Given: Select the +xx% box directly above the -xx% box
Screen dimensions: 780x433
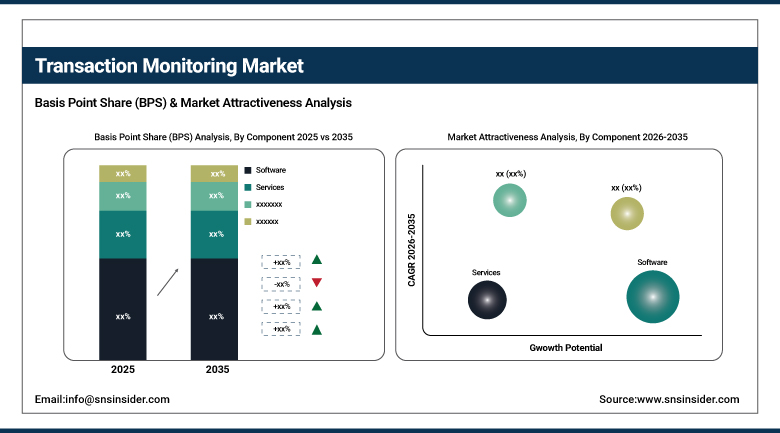Looking at the screenshot, I should tap(281, 262).
